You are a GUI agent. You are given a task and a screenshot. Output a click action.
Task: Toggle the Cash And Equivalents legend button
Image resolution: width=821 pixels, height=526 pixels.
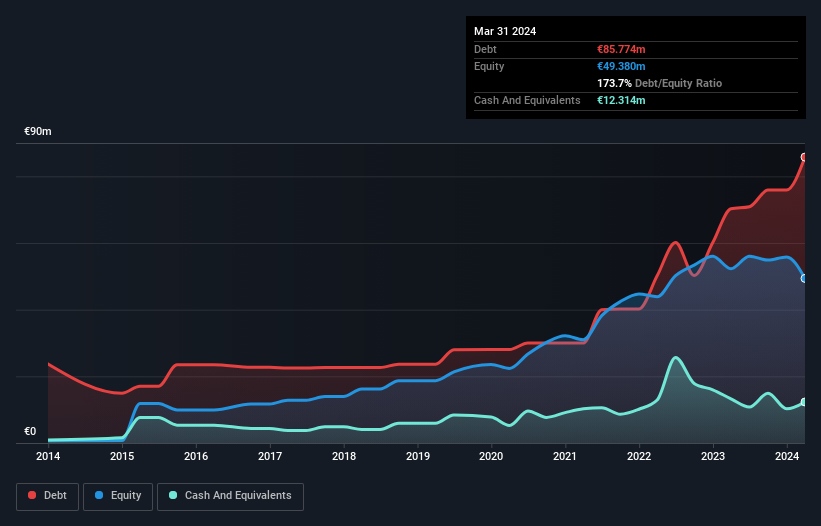[230, 496]
